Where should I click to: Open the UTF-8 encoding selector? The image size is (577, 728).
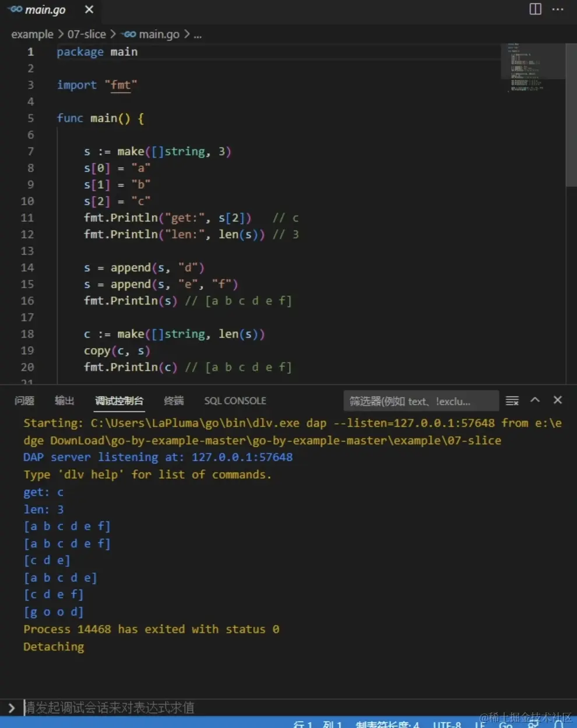447,724
